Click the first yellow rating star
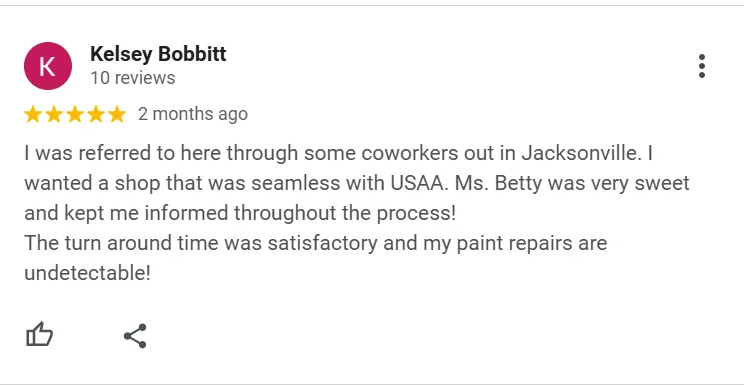Screen dimensions: 751x385 click(x=33, y=114)
